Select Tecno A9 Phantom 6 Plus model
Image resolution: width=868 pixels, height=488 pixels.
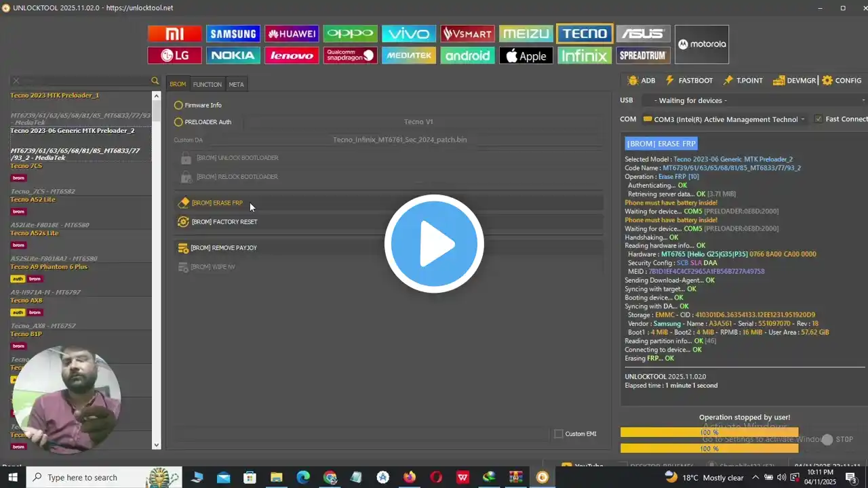pos(80,279)
